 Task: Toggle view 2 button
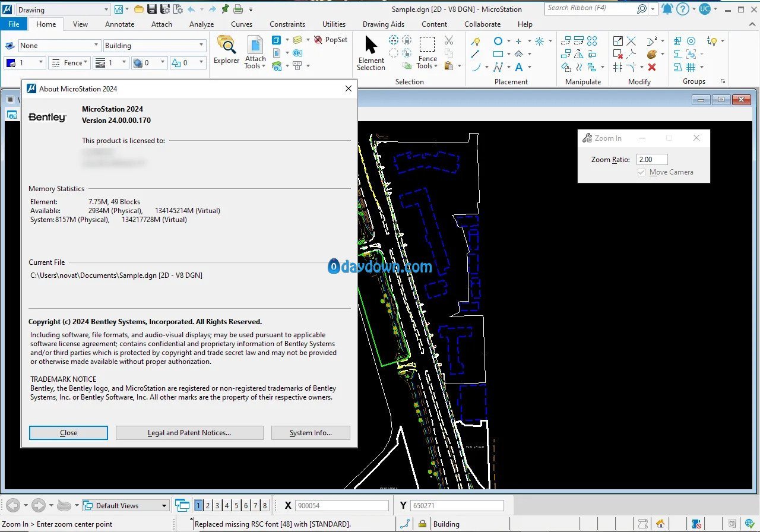tap(208, 505)
